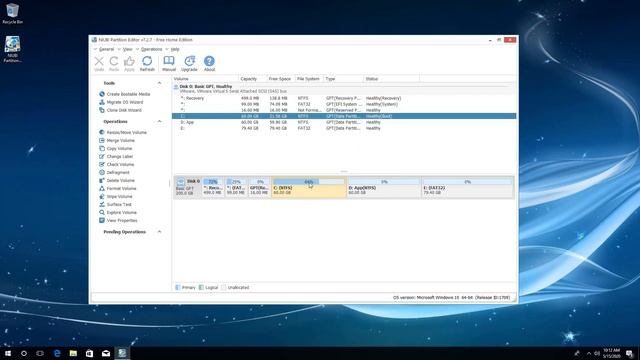Viewport: 640px width, 360px height.
Task: Sort by the Free Space column header
Action: click(280, 78)
